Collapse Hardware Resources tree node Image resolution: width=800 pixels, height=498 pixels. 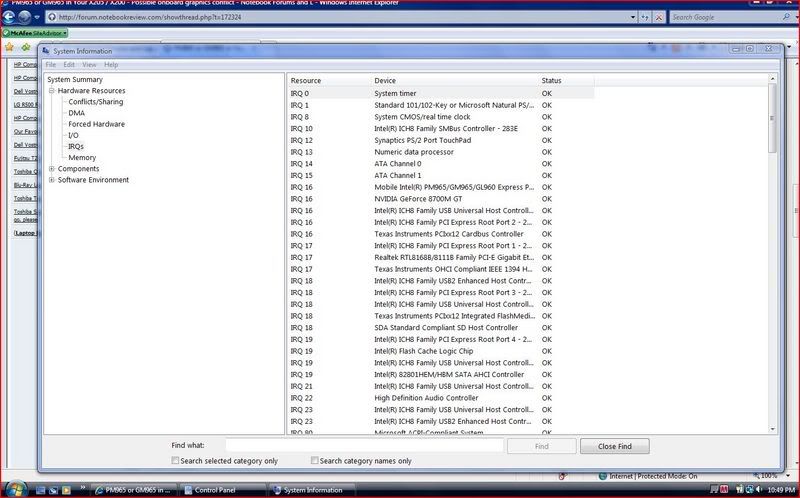pos(52,90)
